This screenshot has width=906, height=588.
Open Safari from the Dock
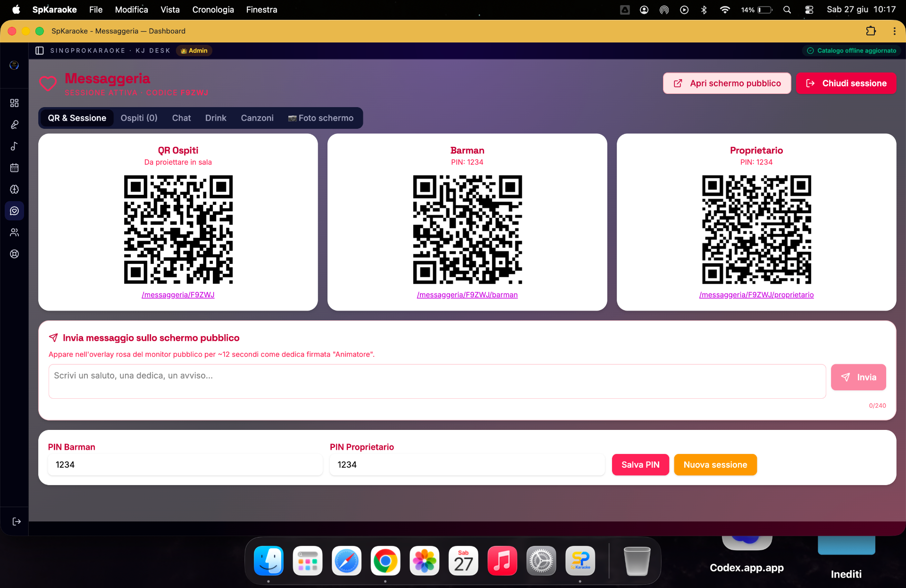(x=346, y=561)
